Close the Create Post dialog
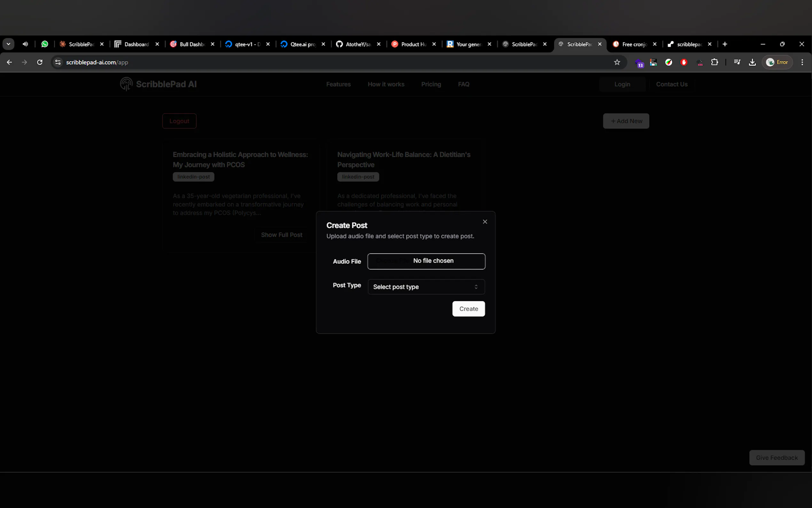Image resolution: width=812 pixels, height=508 pixels. pos(485,222)
